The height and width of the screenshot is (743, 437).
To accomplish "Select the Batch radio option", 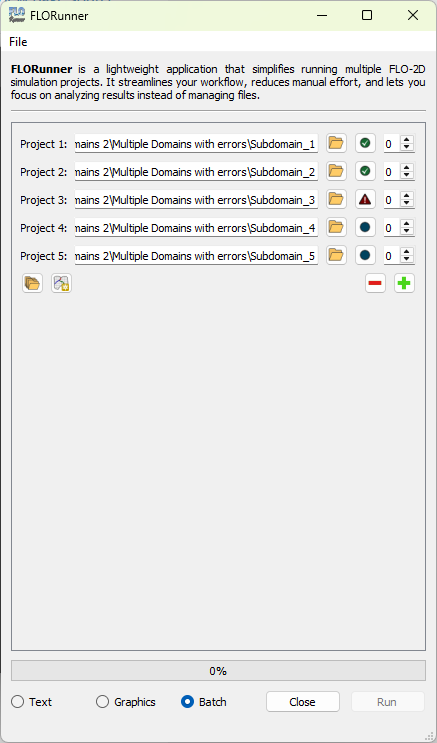I will coord(204,702).
